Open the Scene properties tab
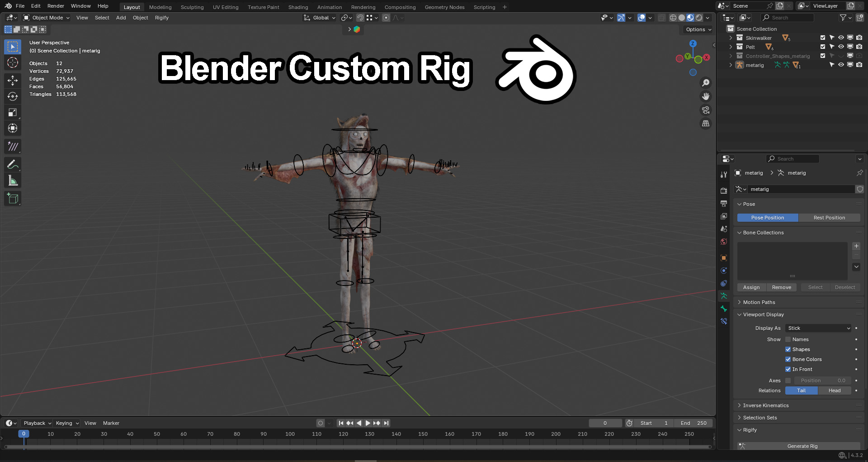 tap(724, 229)
